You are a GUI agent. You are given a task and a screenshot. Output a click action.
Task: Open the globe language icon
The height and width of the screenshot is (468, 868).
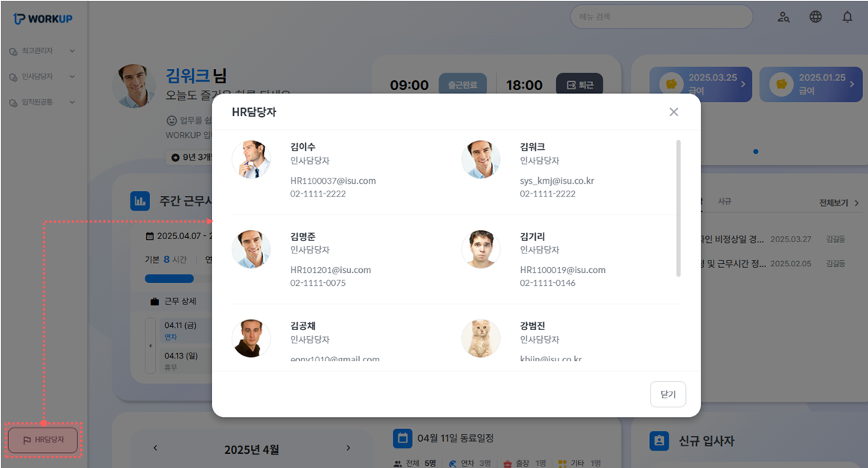[x=816, y=17]
